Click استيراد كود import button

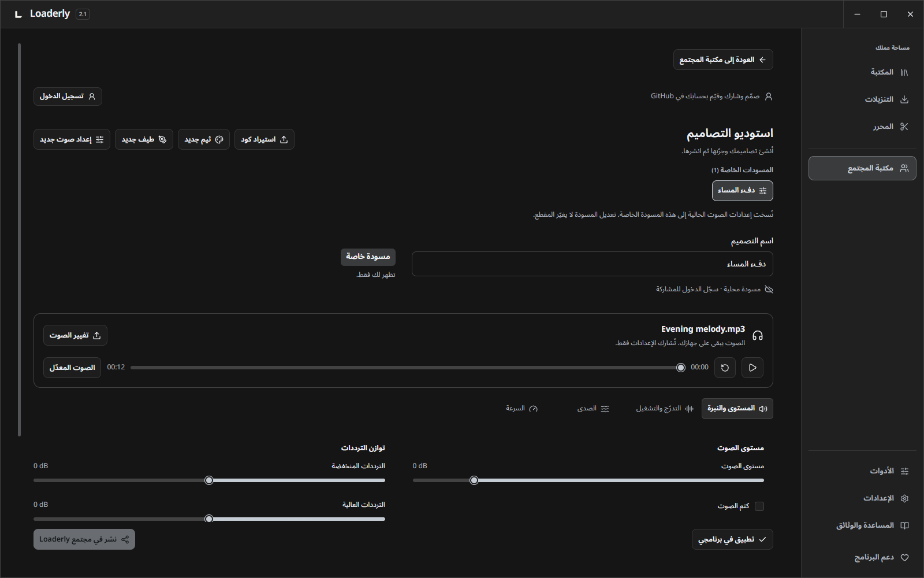click(264, 139)
